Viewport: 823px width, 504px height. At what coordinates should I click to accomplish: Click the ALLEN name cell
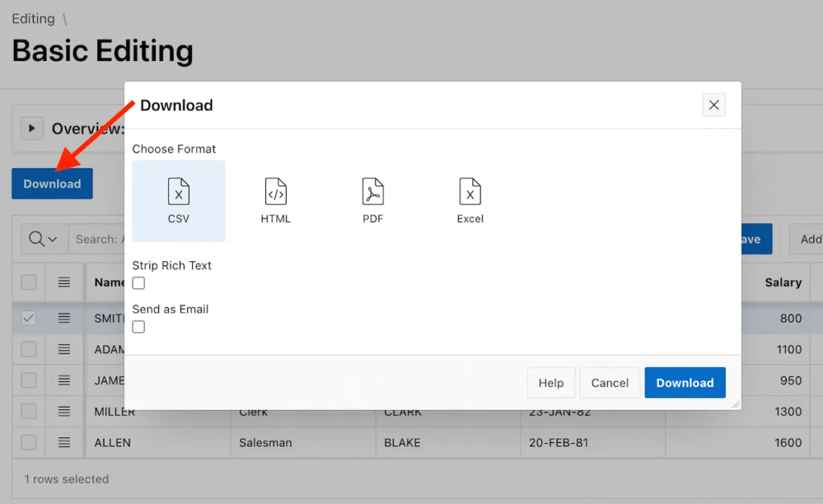[x=158, y=443]
